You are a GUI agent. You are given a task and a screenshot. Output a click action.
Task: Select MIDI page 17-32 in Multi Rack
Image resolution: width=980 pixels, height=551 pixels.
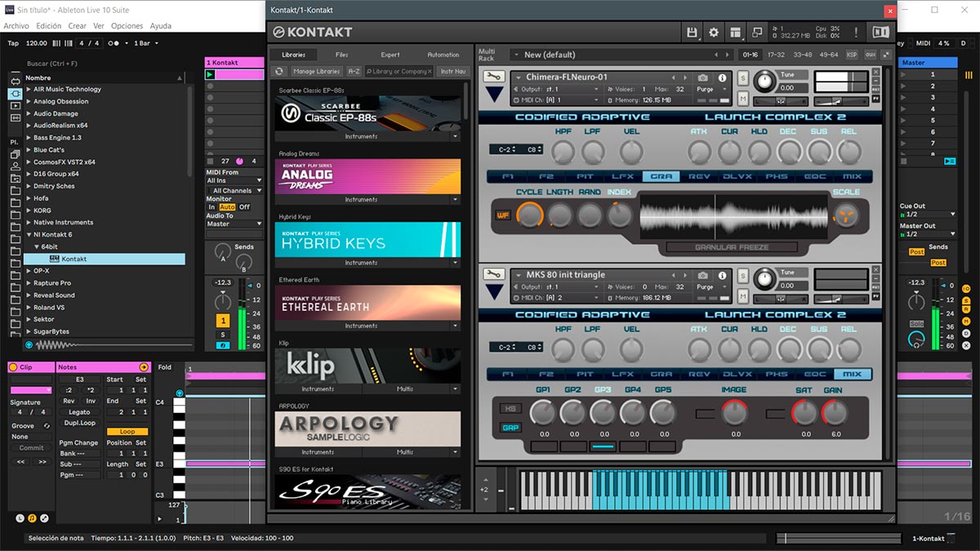pyautogui.click(x=777, y=55)
